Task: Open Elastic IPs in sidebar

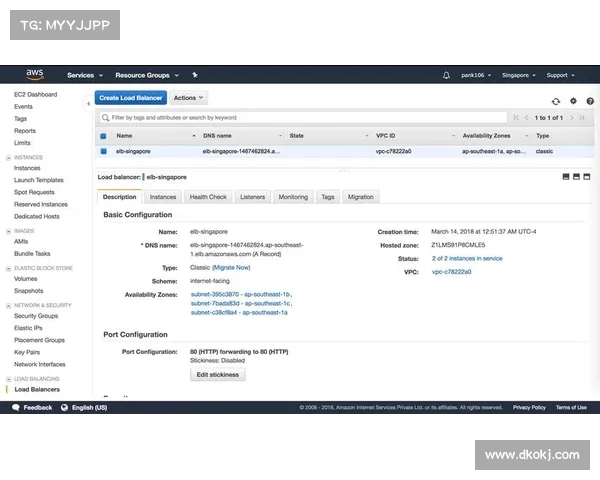Action: 28,328
